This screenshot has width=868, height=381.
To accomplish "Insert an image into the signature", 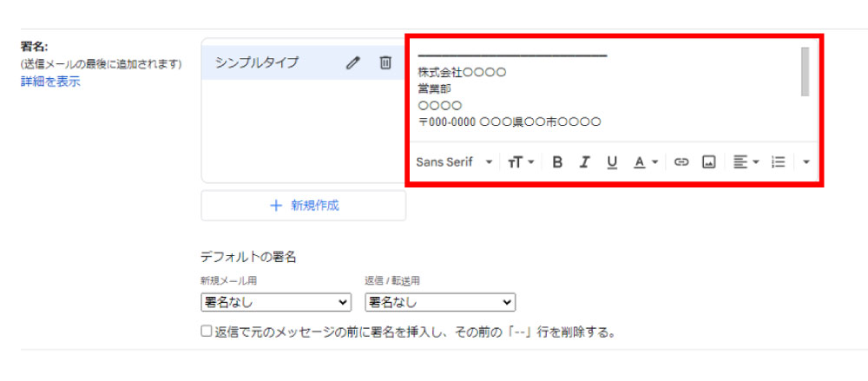I will click(x=708, y=162).
